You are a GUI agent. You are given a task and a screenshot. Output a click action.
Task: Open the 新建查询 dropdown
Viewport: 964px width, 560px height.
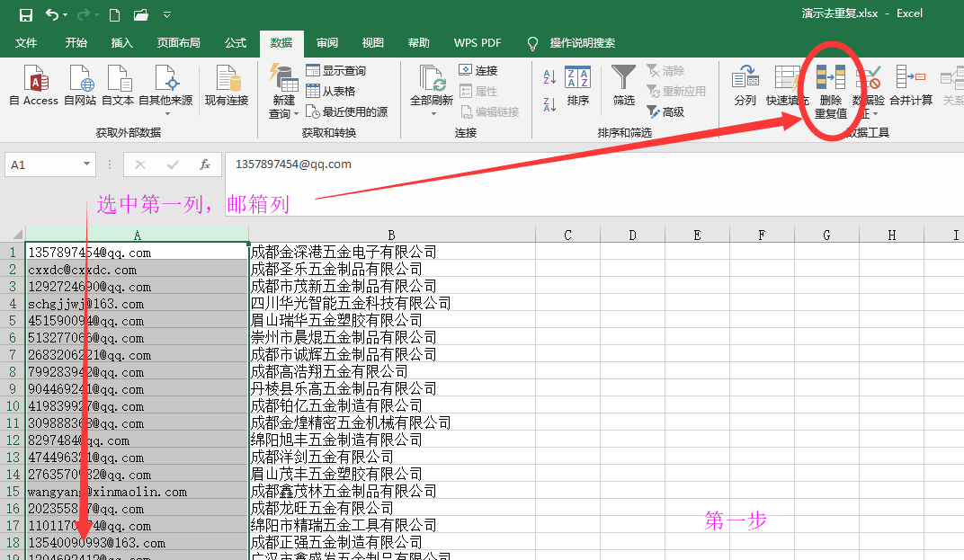click(x=283, y=91)
